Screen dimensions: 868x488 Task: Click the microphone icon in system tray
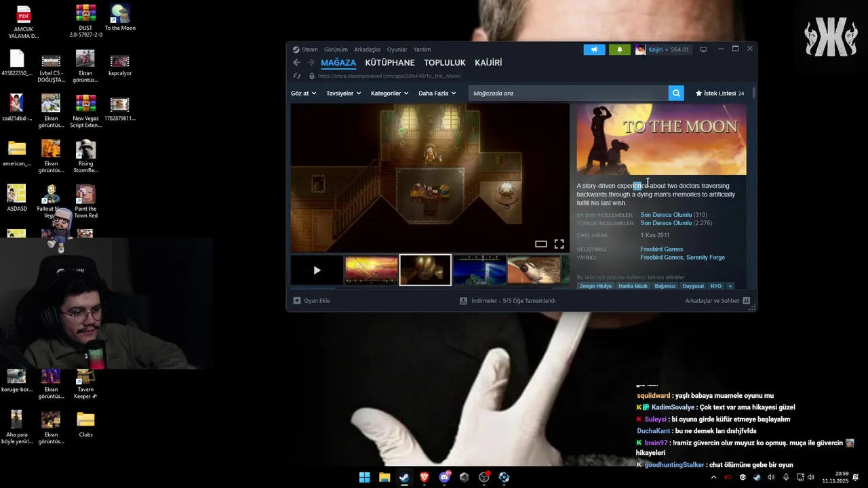(x=786, y=477)
